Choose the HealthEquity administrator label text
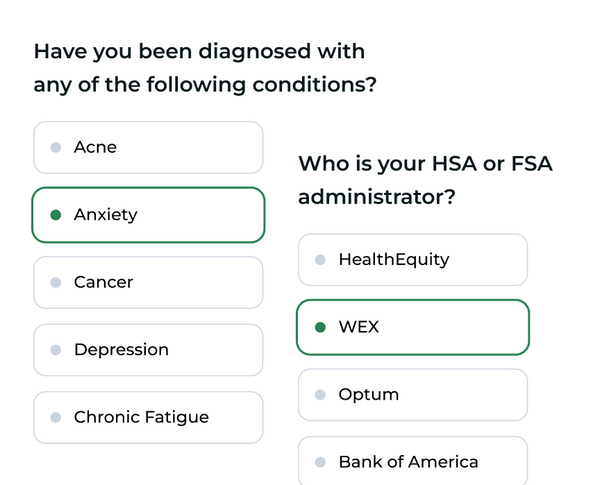This screenshot has width=600, height=485. pyautogui.click(x=393, y=260)
